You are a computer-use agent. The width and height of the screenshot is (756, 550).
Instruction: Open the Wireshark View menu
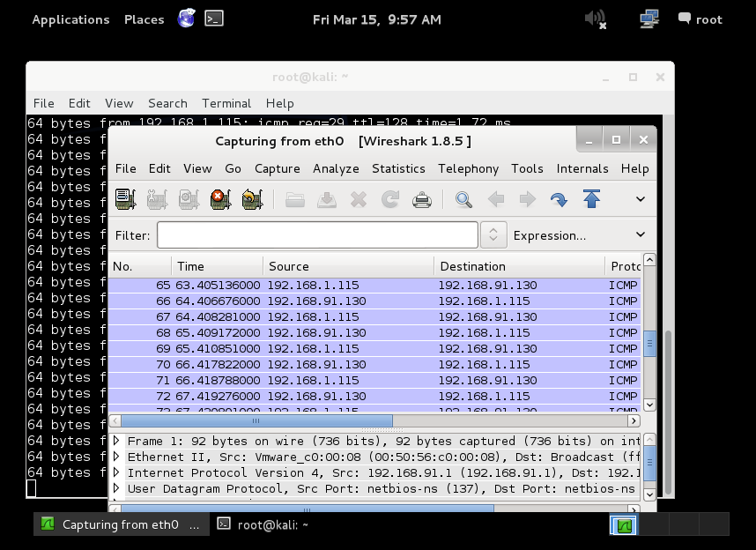(197, 168)
